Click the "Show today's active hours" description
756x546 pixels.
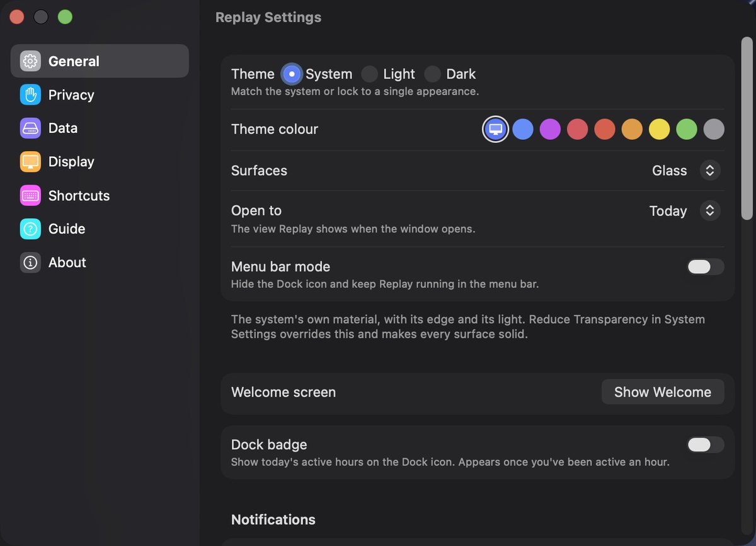click(450, 462)
